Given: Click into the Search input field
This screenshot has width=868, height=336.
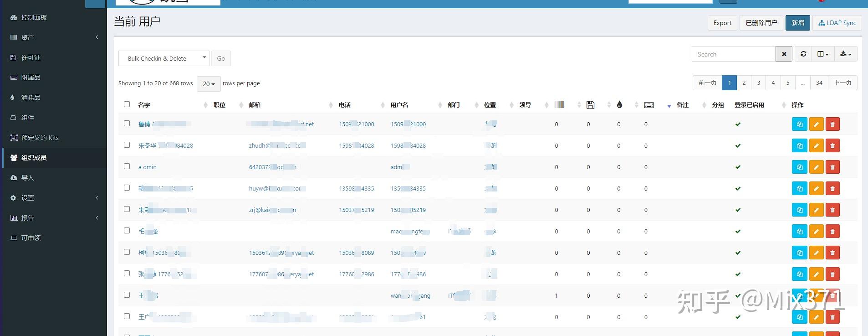Looking at the screenshot, I should (x=734, y=54).
